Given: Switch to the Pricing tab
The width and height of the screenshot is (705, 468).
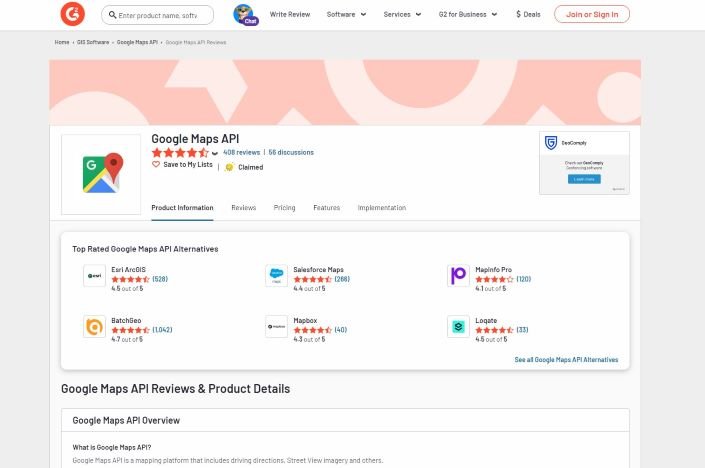Looking at the screenshot, I should pos(285,208).
